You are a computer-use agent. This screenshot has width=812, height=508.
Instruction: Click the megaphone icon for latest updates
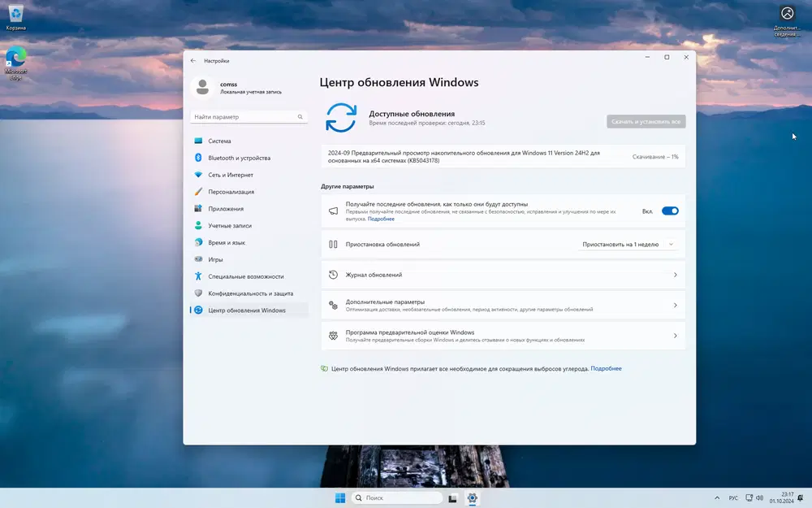click(x=334, y=211)
